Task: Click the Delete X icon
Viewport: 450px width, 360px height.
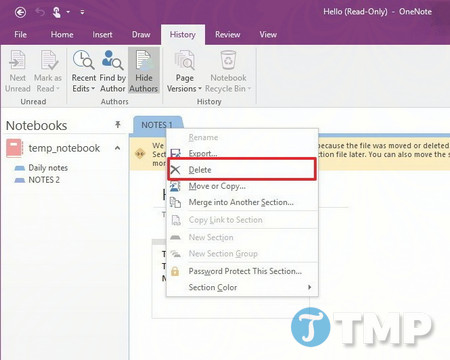Action: coord(175,170)
